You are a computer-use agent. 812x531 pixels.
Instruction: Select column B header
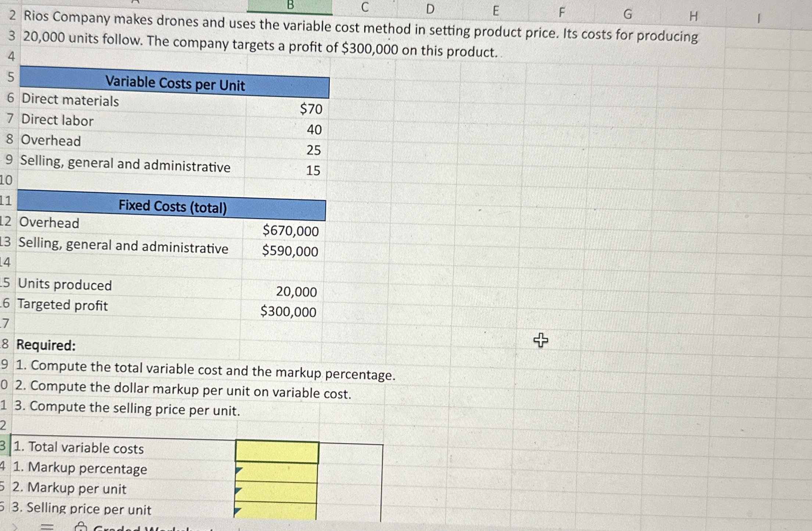[290, 6]
